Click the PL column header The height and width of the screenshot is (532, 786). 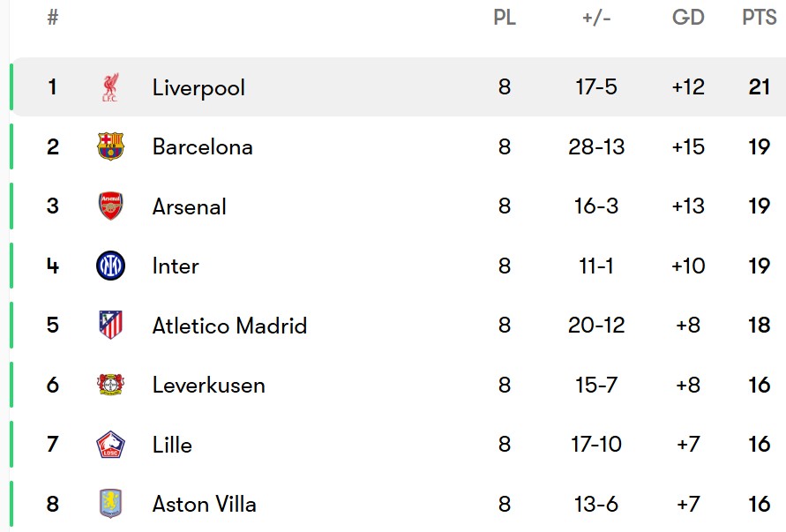tap(505, 18)
